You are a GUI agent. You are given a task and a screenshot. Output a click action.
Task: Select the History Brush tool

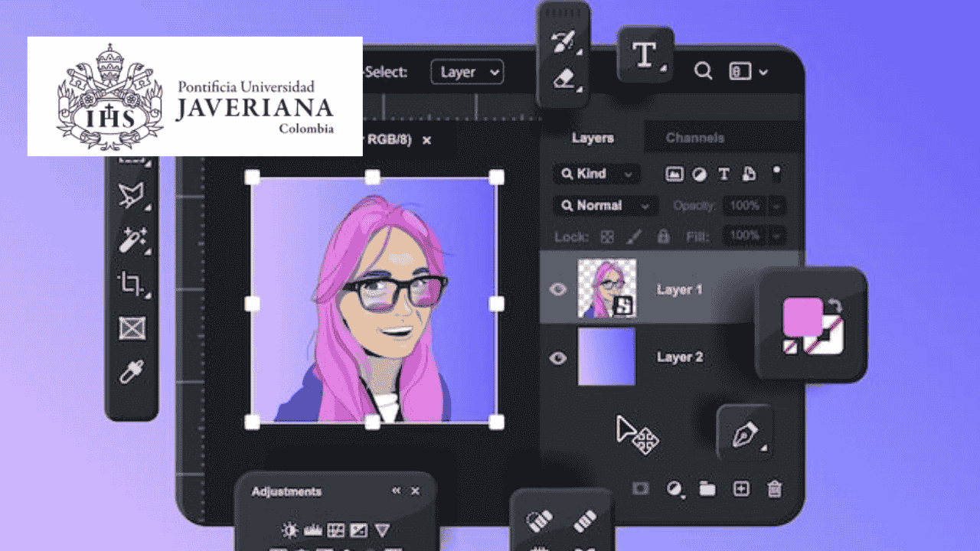(x=563, y=41)
